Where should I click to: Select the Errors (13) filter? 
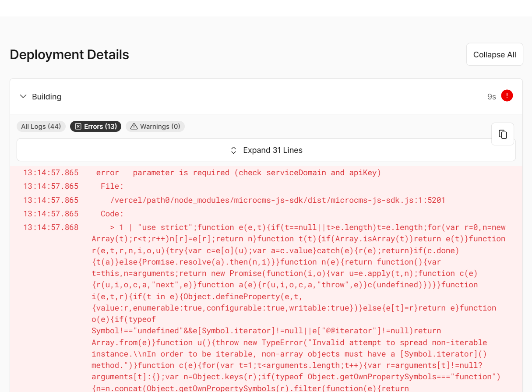coord(95,127)
